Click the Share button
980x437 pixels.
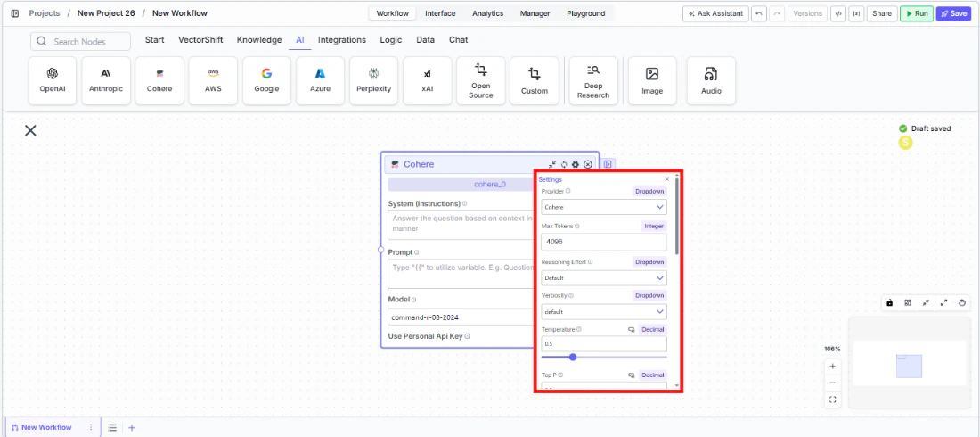pyautogui.click(x=882, y=13)
